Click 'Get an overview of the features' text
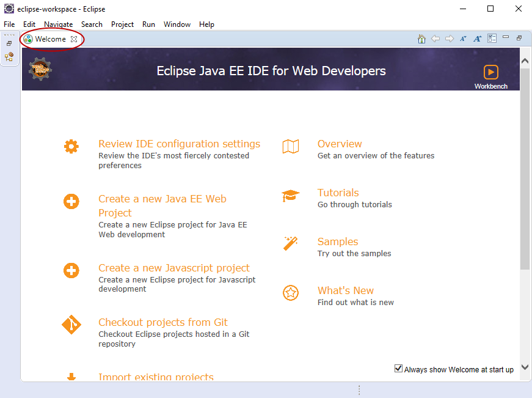The width and height of the screenshot is (532, 398). coord(376,155)
